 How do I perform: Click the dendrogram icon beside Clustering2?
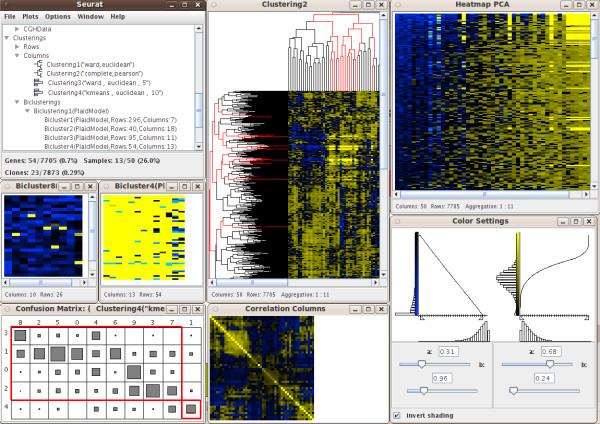click(38, 73)
